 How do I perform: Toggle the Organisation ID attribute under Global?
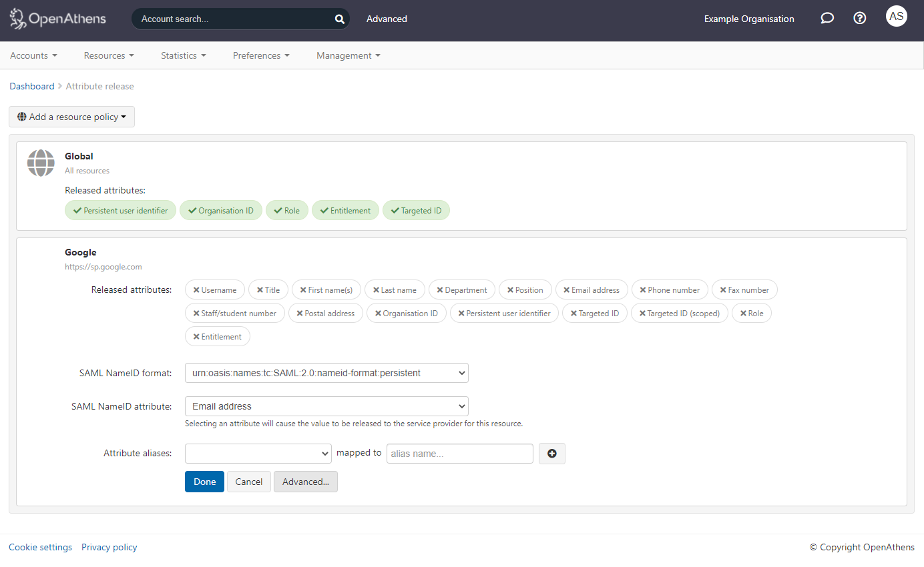(x=221, y=210)
